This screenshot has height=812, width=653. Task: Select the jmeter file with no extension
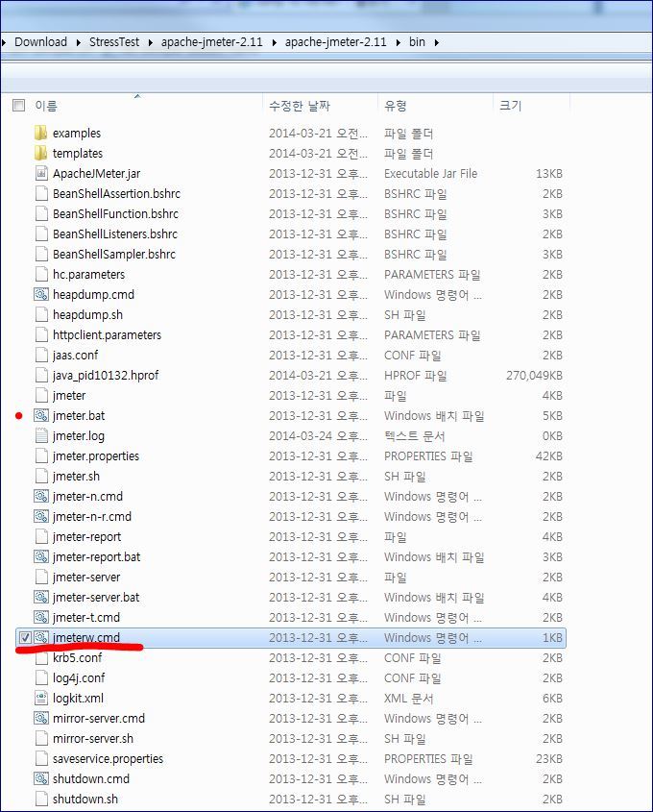pos(69,396)
